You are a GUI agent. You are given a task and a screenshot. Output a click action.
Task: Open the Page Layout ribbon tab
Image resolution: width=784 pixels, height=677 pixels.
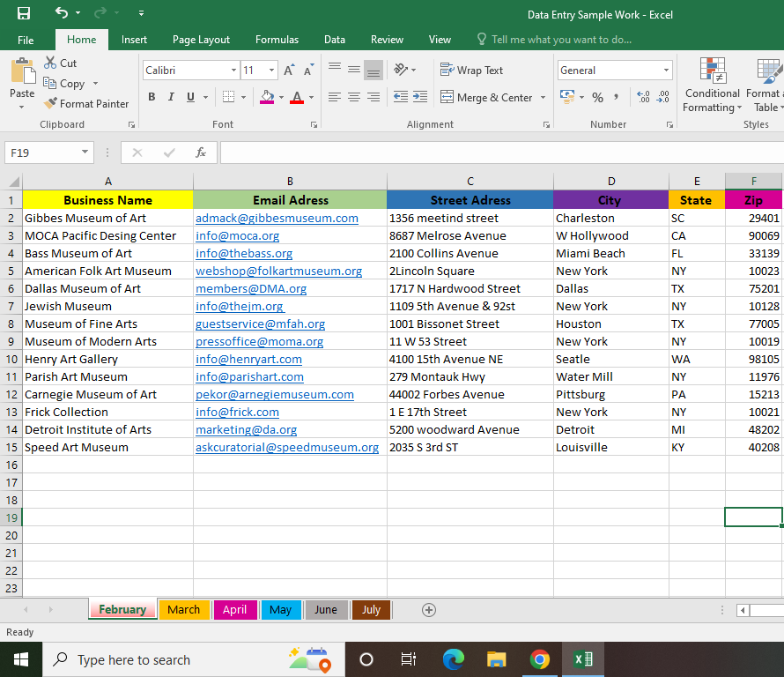(201, 40)
